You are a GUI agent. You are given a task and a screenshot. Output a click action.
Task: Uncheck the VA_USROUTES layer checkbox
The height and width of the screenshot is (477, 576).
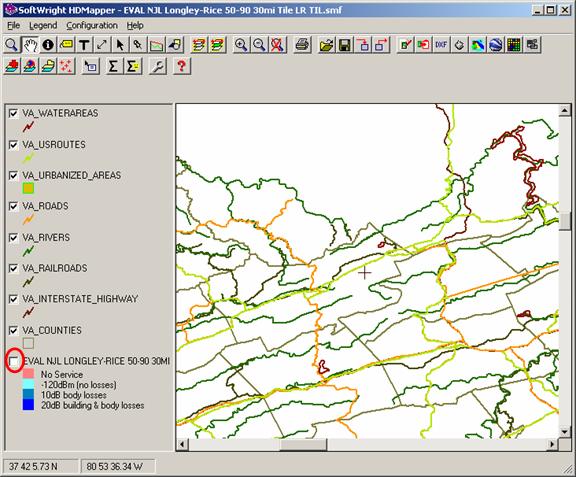coord(14,145)
